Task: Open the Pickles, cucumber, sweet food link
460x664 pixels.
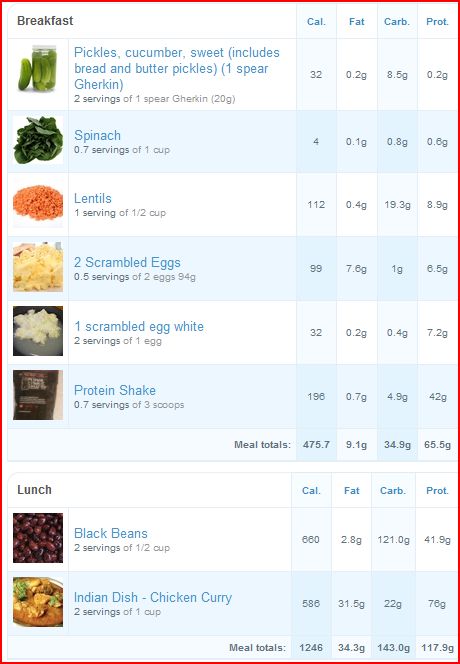Action: click(177, 68)
